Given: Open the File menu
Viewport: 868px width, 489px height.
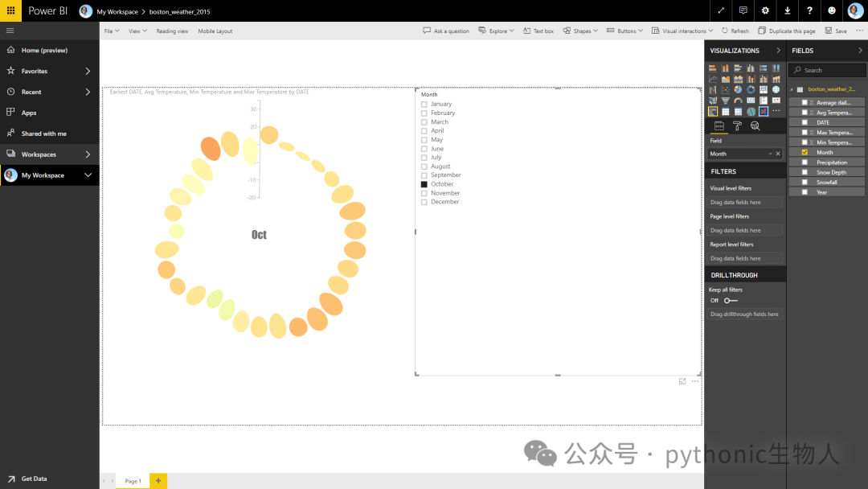Looking at the screenshot, I should 111,31.
